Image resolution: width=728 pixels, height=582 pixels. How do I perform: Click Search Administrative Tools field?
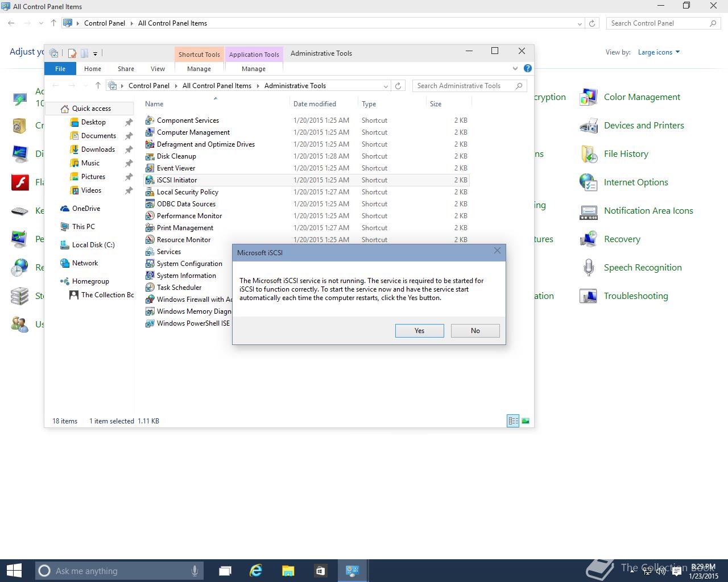click(x=470, y=86)
